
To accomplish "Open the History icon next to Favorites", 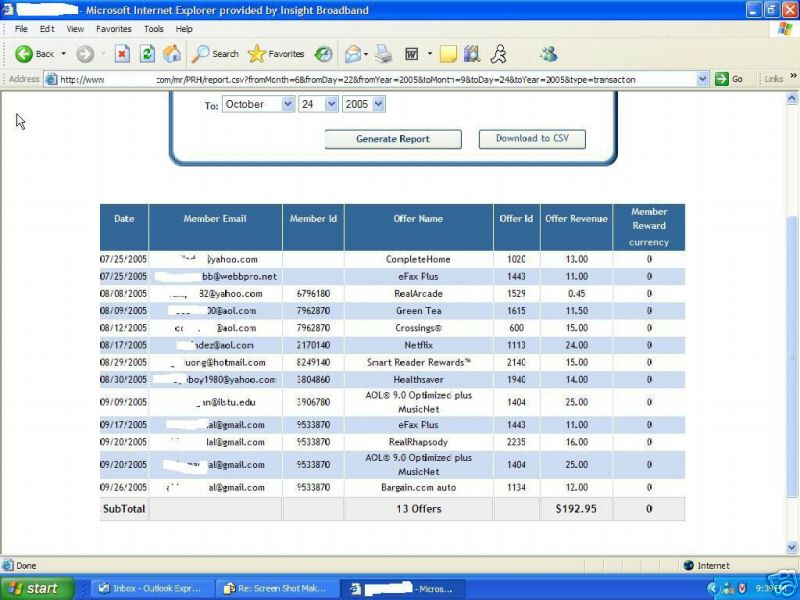I will [323, 54].
